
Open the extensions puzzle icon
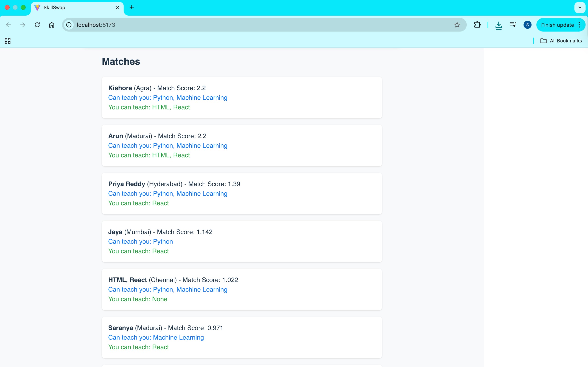point(477,25)
